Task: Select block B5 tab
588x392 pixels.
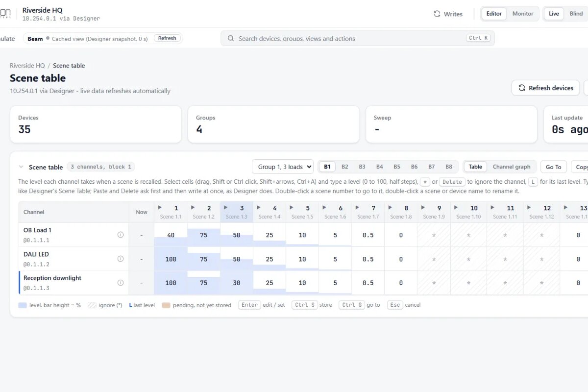Action: pos(397,167)
